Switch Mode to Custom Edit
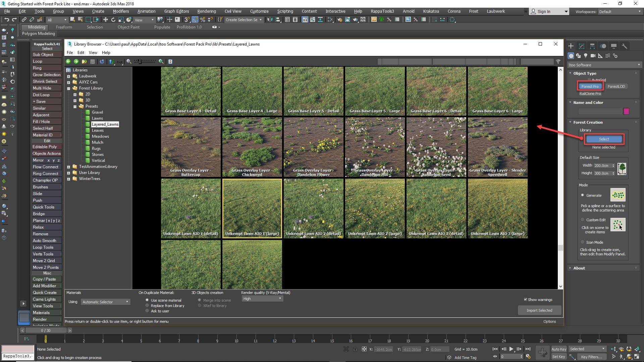 click(x=583, y=220)
